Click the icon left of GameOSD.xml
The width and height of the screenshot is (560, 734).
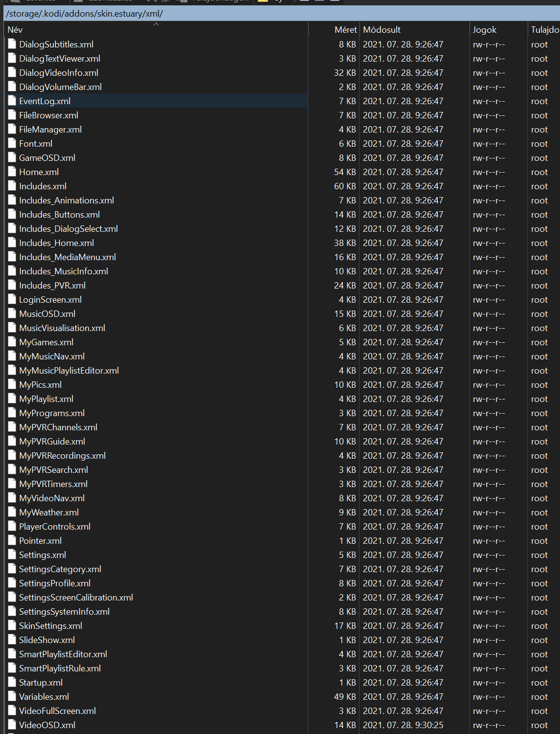coord(12,157)
